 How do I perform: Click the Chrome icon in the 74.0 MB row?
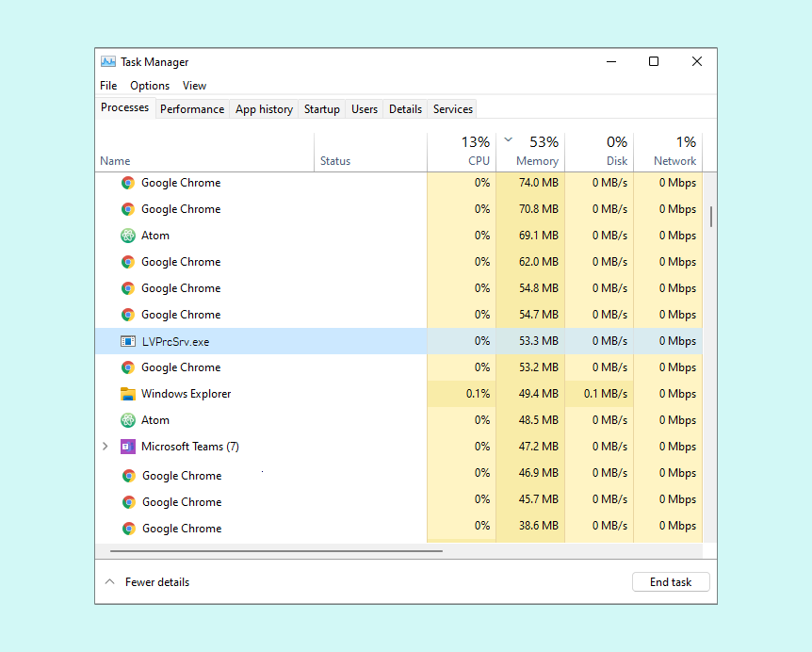(128, 183)
